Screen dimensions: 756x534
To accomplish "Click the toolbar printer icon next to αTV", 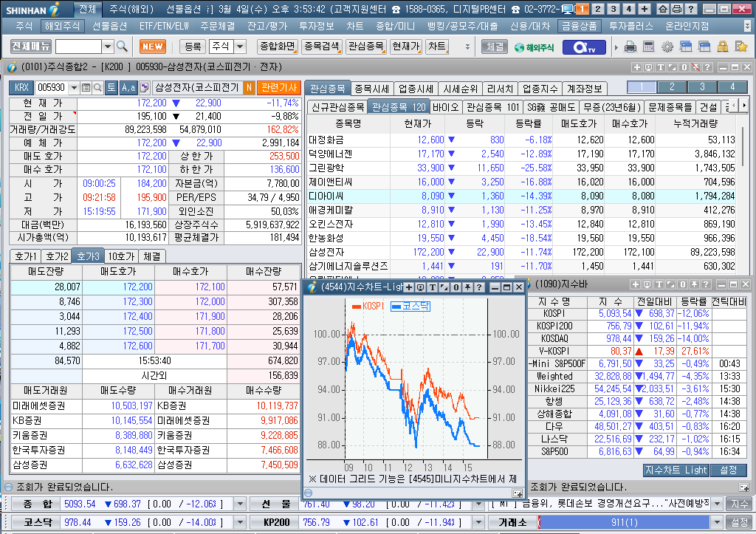I will click(630, 47).
